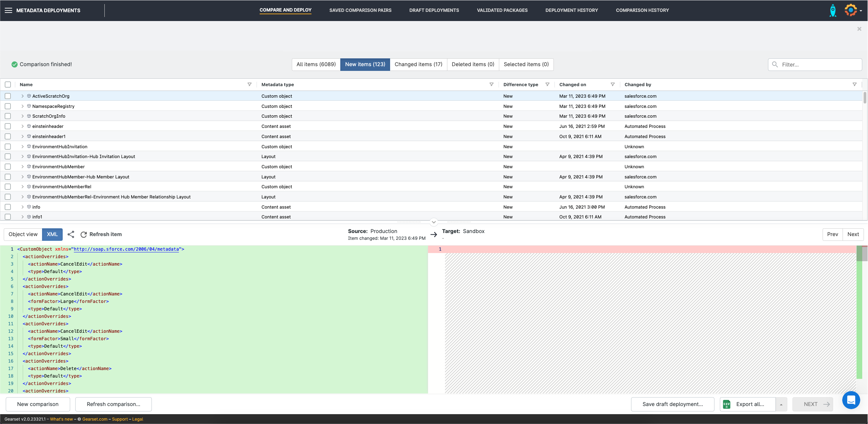Click the Changed on filter icon
868x424 pixels.
pos(612,84)
